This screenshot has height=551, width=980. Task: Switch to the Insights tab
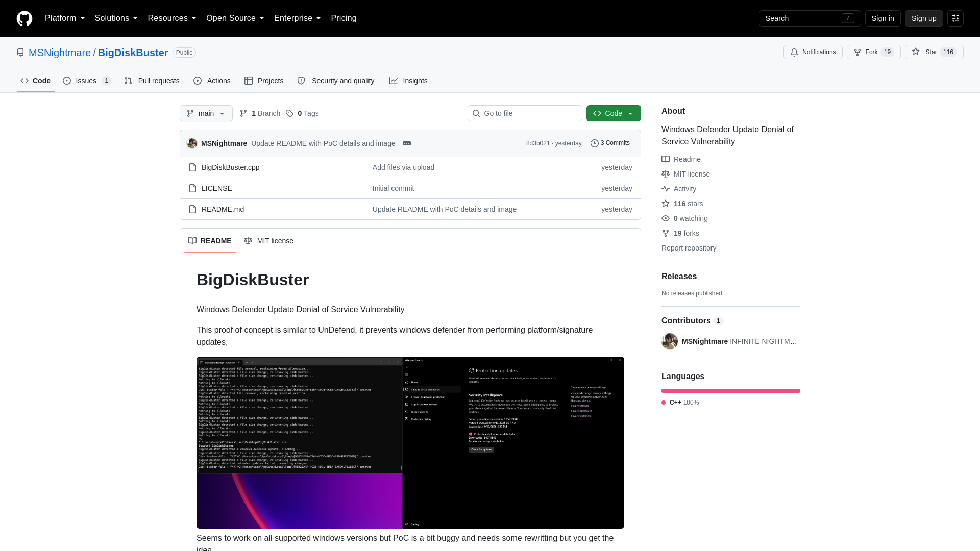[408, 81]
